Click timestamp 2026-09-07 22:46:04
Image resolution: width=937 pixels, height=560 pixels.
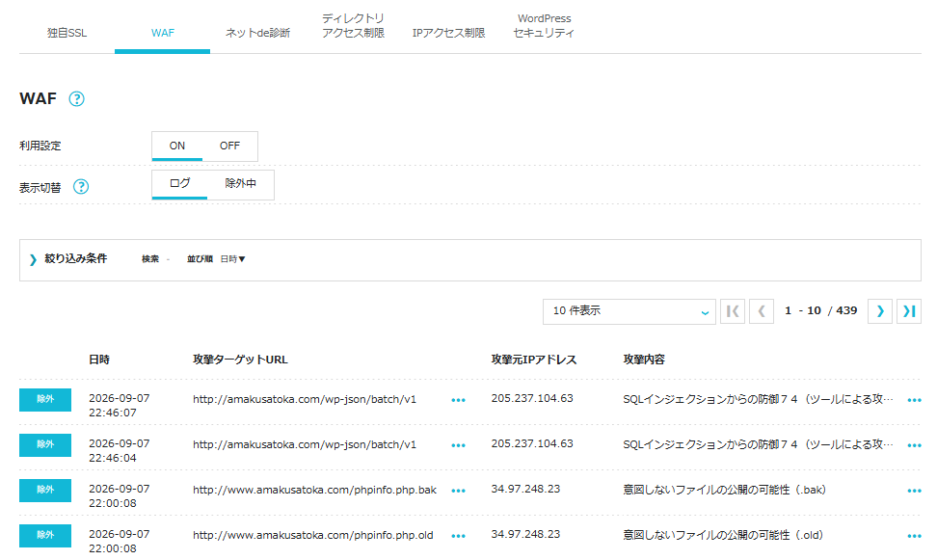[119, 451]
